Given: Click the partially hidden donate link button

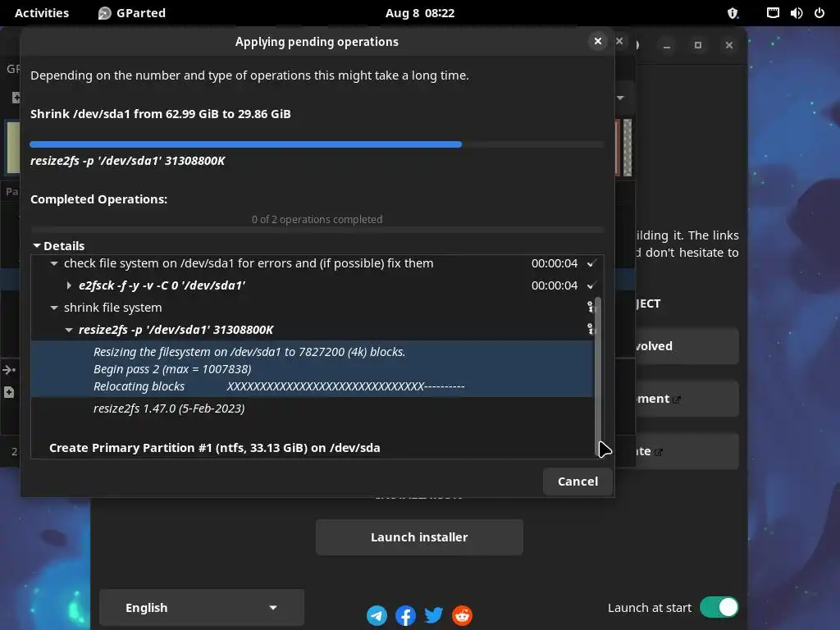Looking at the screenshot, I should click(687, 451).
